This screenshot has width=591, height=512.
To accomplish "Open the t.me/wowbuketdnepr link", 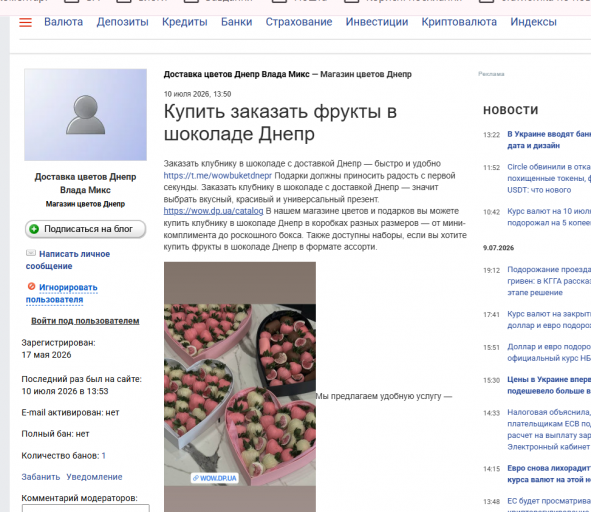I will point(217,176).
